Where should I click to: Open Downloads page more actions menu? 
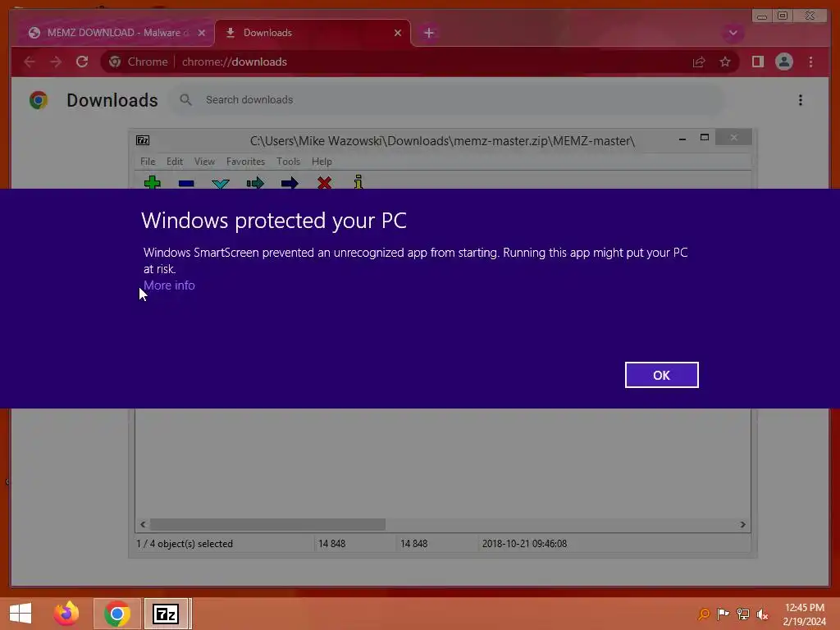801,100
